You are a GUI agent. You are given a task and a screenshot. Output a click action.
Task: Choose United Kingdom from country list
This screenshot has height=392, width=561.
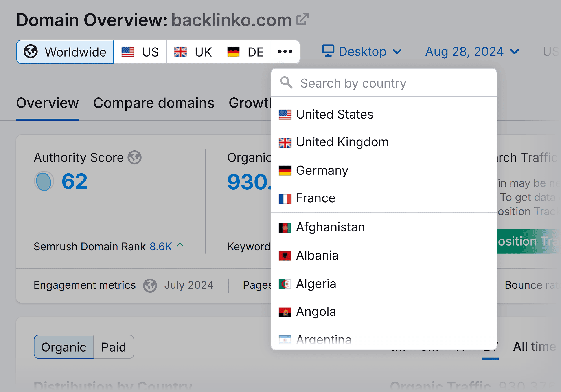[x=384, y=142]
